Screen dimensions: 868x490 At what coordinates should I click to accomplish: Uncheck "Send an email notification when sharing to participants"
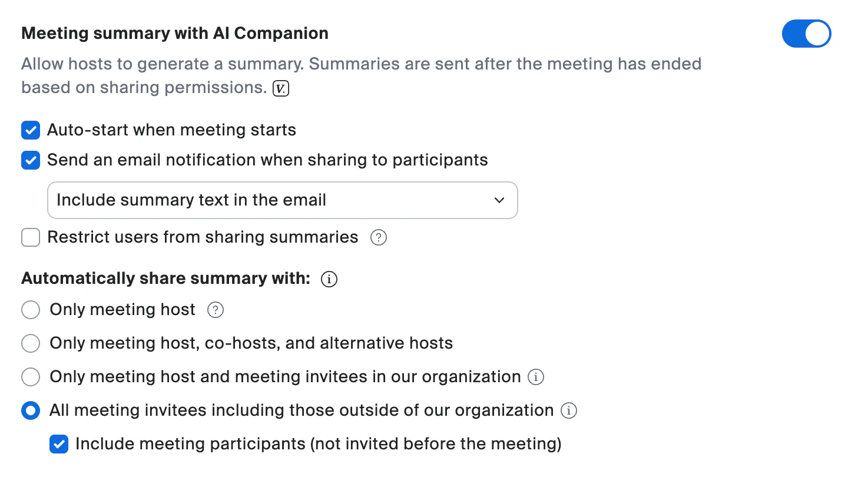[x=30, y=160]
